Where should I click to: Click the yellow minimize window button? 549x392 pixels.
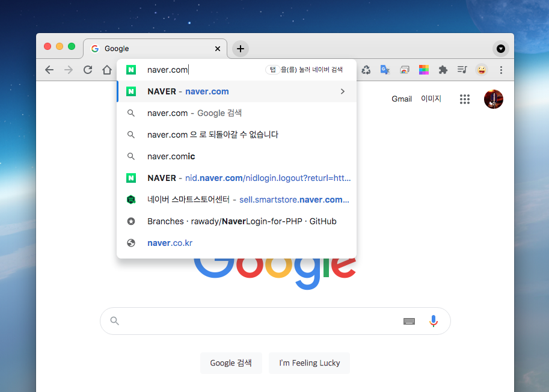click(60, 46)
